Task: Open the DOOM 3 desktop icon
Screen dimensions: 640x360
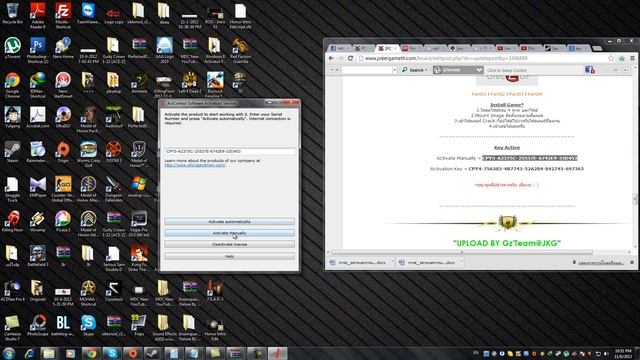Action: coord(113,152)
